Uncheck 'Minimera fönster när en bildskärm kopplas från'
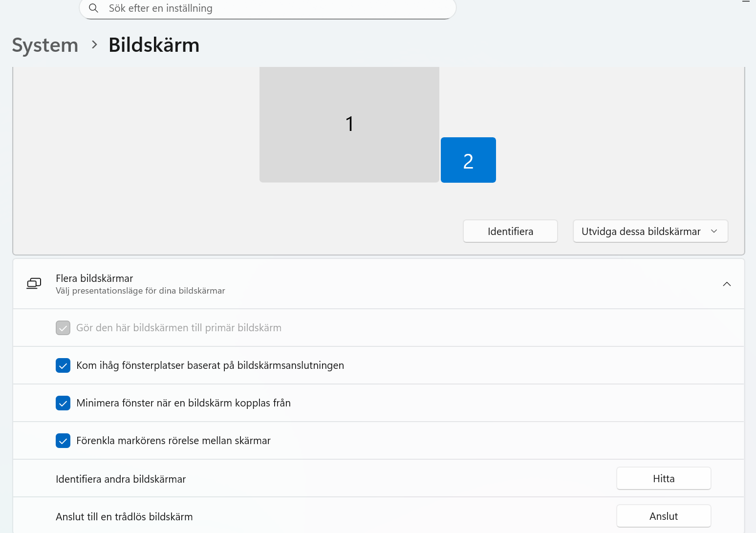This screenshot has width=756, height=533. point(63,403)
